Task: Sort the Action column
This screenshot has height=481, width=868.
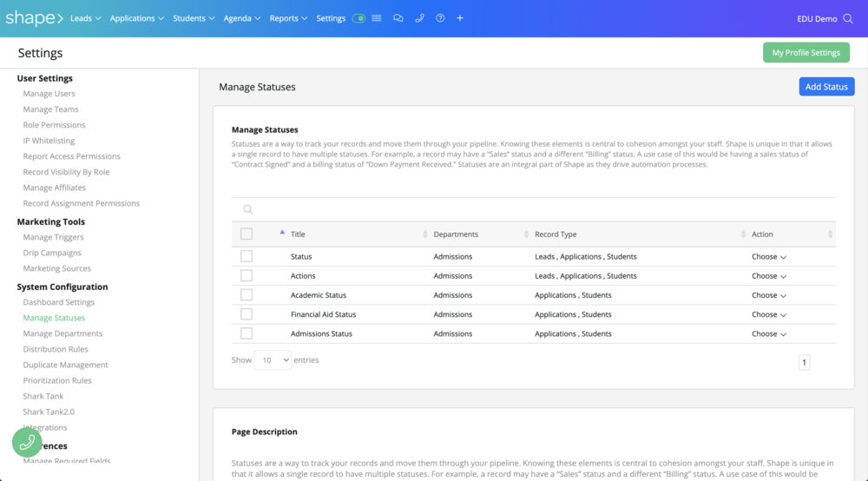Action: (830, 234)
